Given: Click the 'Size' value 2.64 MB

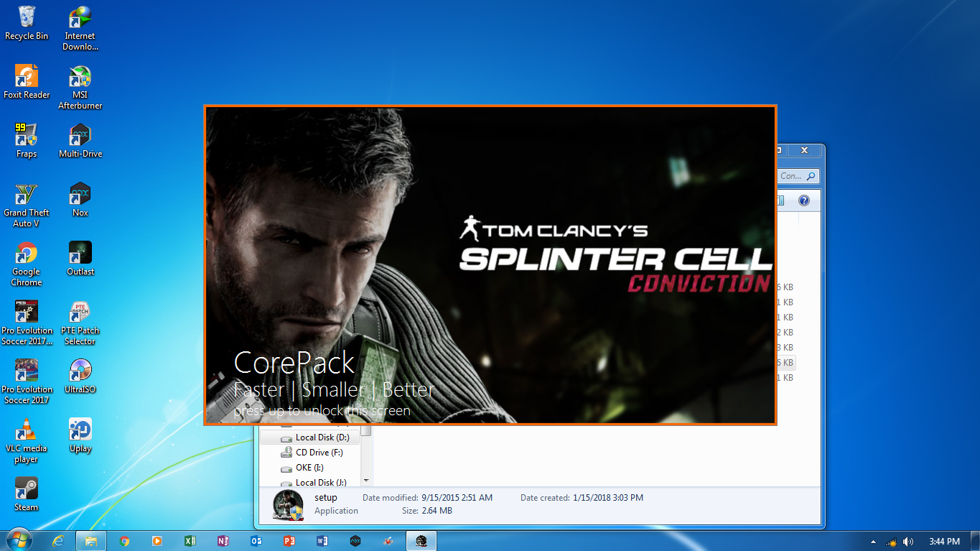Looking at the screenshot, I should (x=437, y=511).
